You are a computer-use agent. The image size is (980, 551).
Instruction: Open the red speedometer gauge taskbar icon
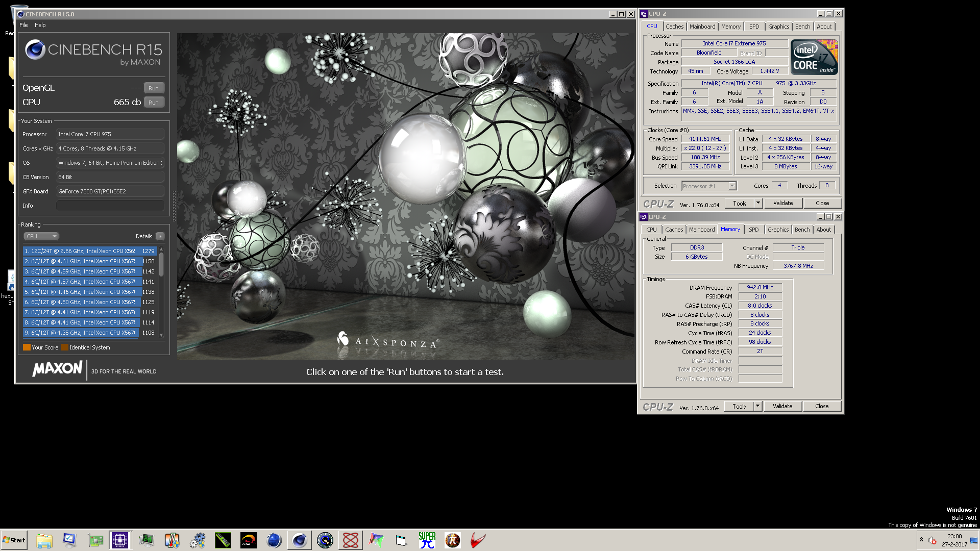tap(249, 540)
